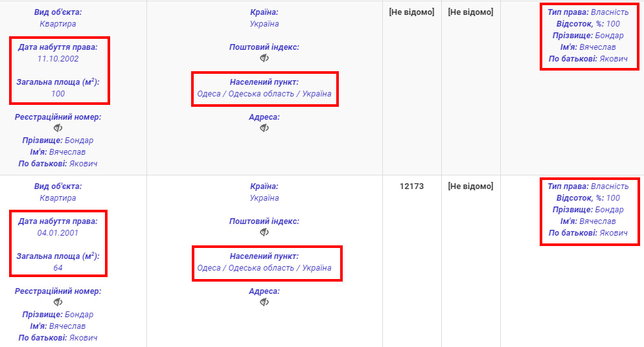Click the total area value 64
The width and height of the screenshot is (644, 347).
tap(58, 268)
